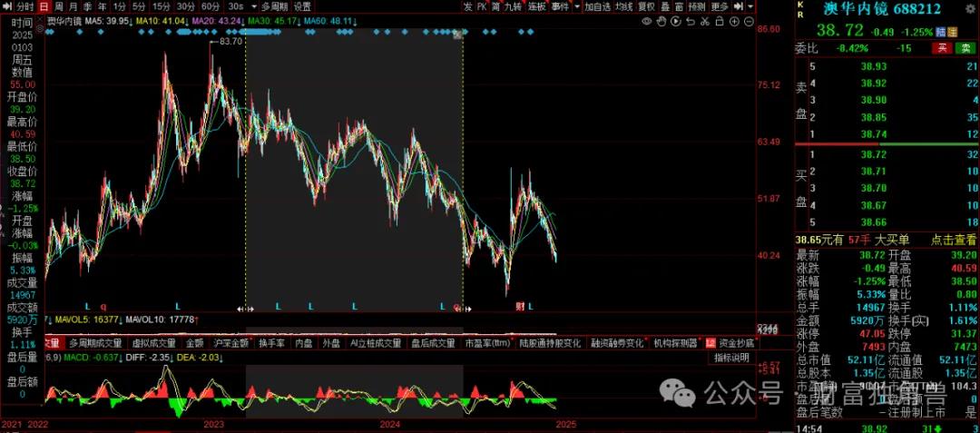980x433 pixels.
Task: Open the 市盈率(ttm) indicator tab
Action: (x=487, y=343)
